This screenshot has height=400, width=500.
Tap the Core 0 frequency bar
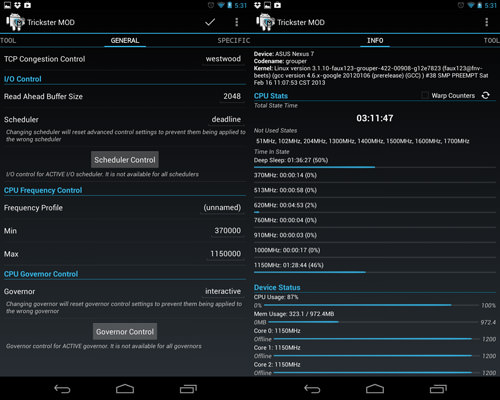377,339
